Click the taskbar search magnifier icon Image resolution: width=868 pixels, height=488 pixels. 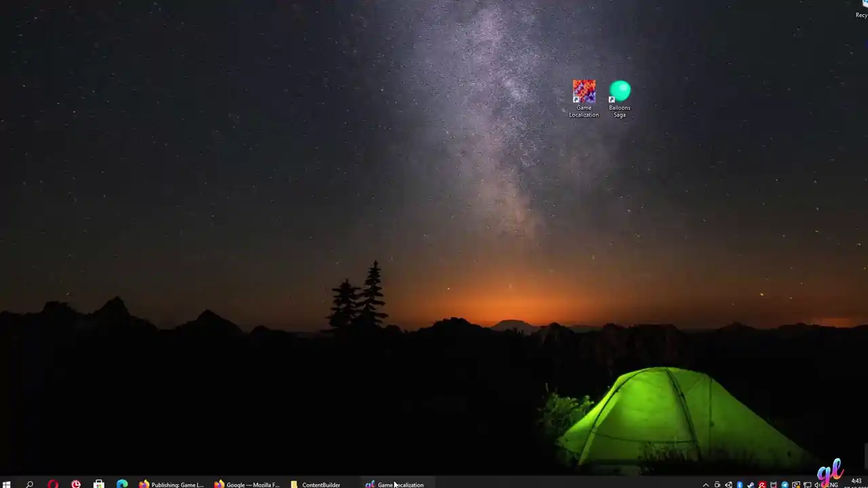coord(29,484)
